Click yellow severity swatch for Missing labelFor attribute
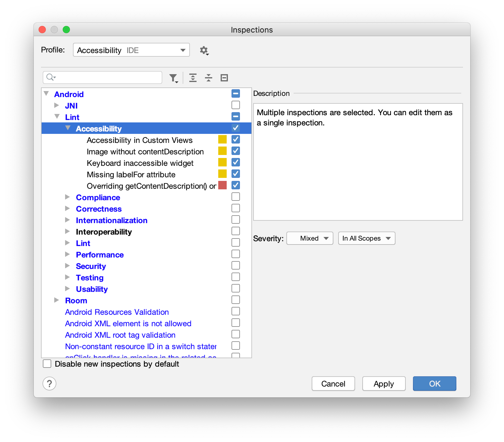The width and height of the screenshot is (504, 442). 222,174
